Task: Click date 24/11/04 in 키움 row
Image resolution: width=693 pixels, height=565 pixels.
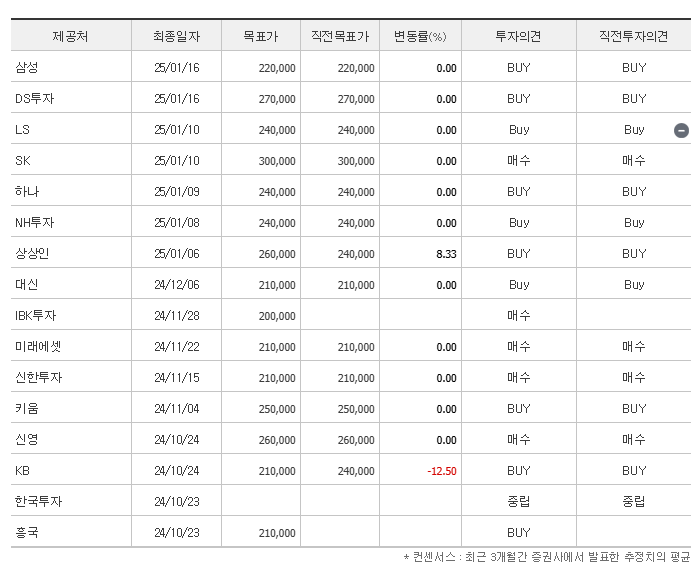Action: 177,409
